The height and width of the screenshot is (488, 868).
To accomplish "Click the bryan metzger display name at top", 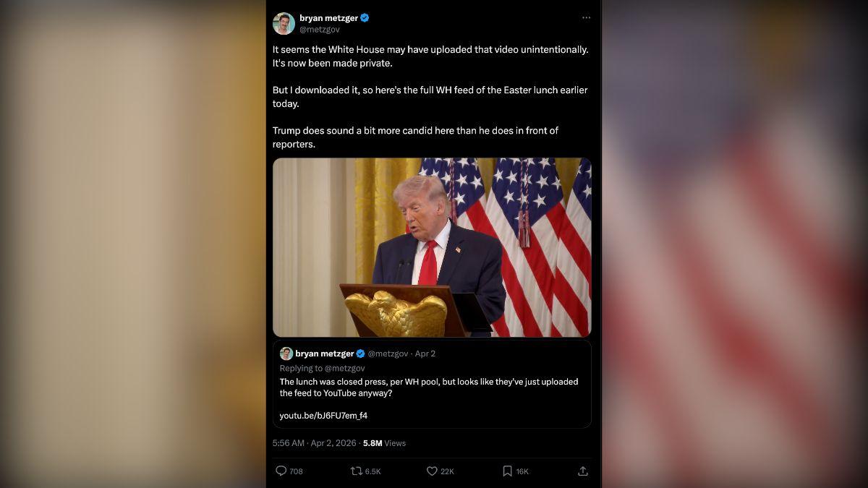I will click(x=328, y=17).
